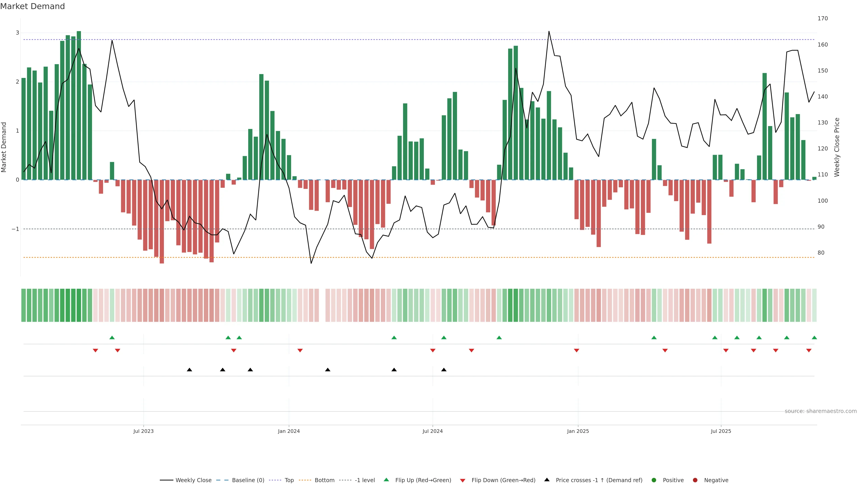Click the Market Demand chart title
The image size is (868, 488).
coord(32,6)
